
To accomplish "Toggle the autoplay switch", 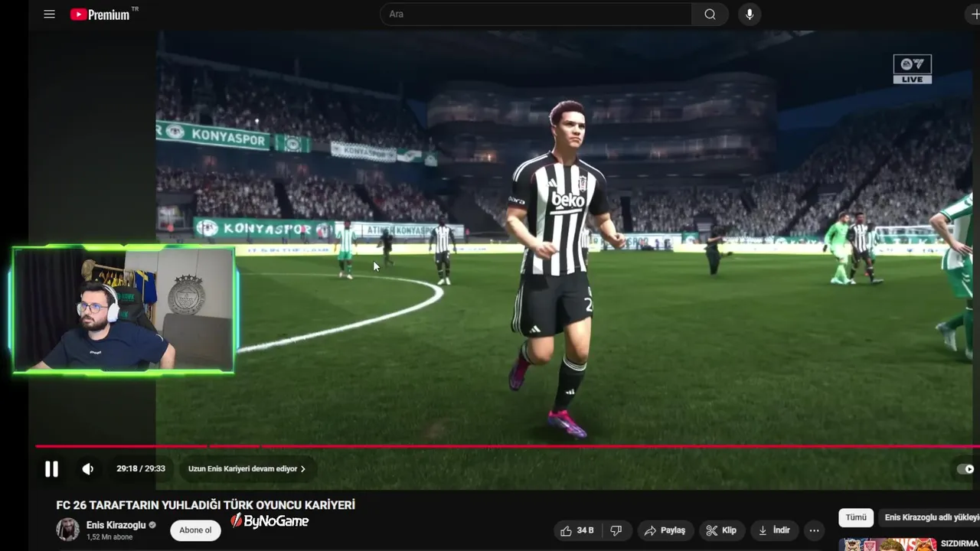I will pyautogui.click(x=966, y=469).
